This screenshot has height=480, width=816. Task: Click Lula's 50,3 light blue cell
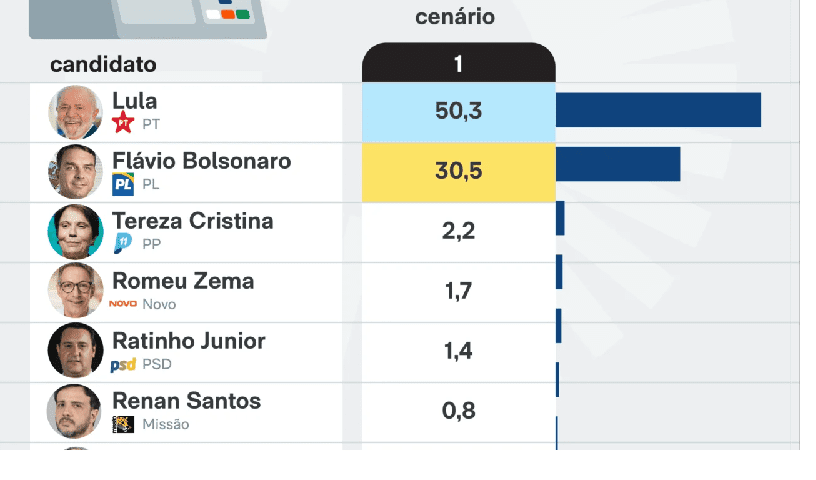pos(458,111)
